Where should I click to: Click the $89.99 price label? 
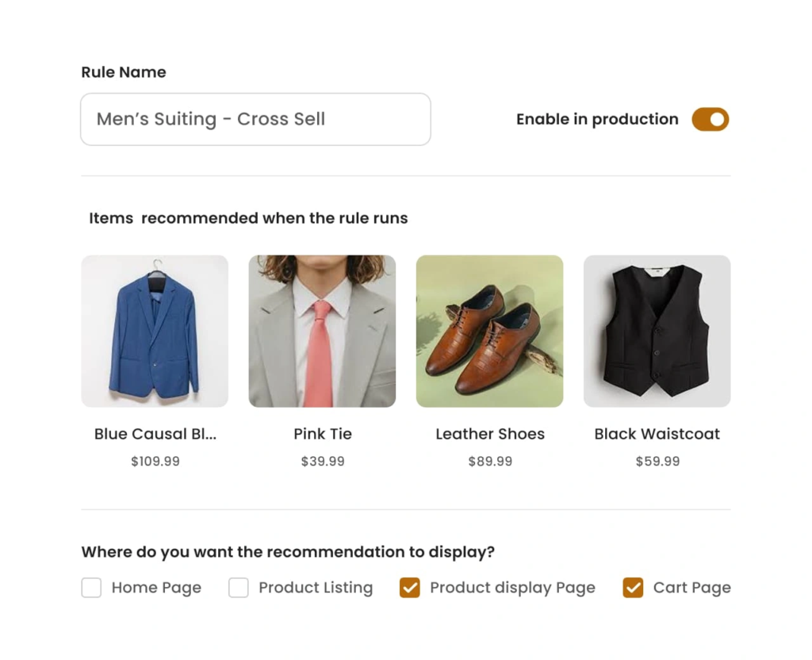(x=490, y=461)
